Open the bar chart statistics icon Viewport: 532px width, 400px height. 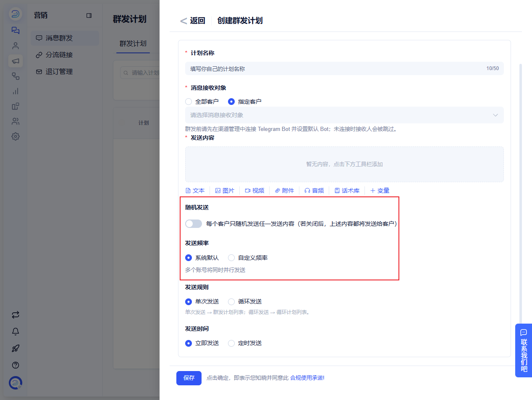[16, 91]
